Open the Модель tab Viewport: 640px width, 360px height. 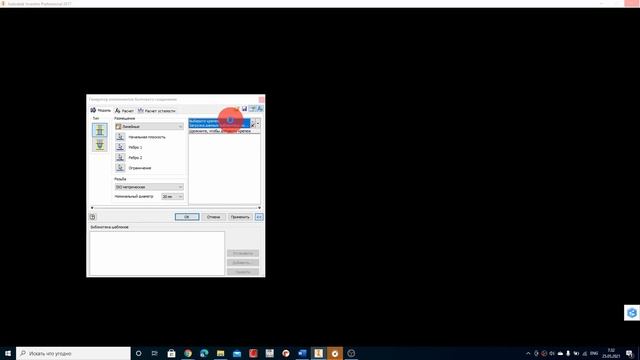[100, 110]
